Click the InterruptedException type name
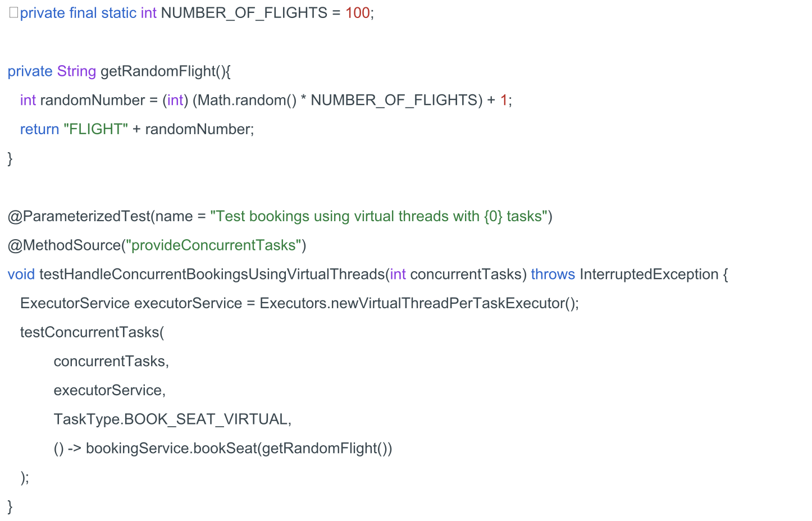The height and width of the screenshot is (521, 812). [649, 274]
